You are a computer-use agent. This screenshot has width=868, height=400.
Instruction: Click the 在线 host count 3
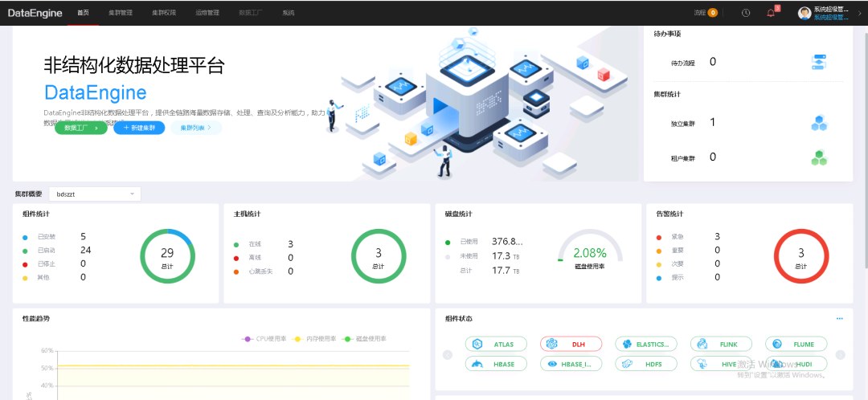[x=291, y=244]
